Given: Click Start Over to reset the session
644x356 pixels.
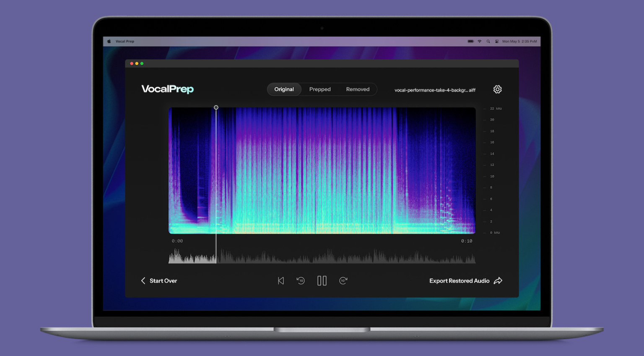Looking at the screenshot, I should pos(163,280).
